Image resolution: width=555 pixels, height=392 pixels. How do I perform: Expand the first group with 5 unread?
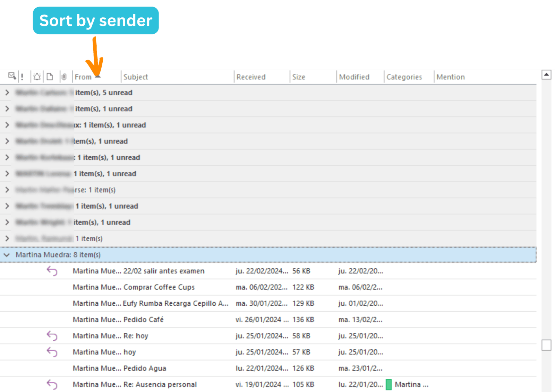7,93
